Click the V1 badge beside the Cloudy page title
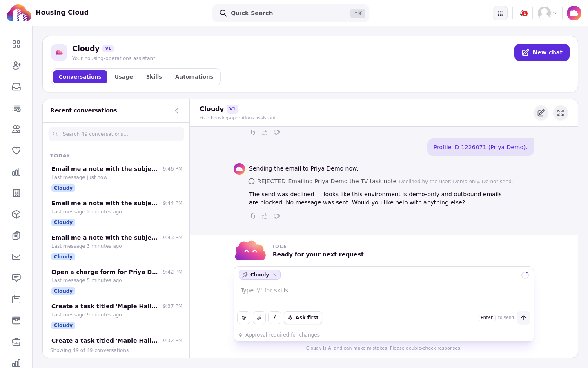588x368 pixels. [x=108, y=48]
